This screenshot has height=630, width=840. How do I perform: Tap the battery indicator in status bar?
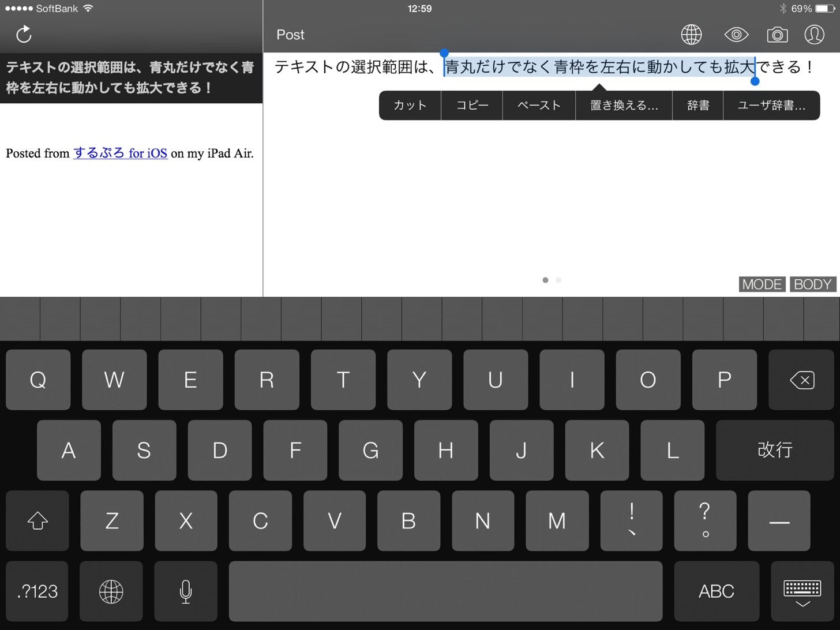coord(824,9)
